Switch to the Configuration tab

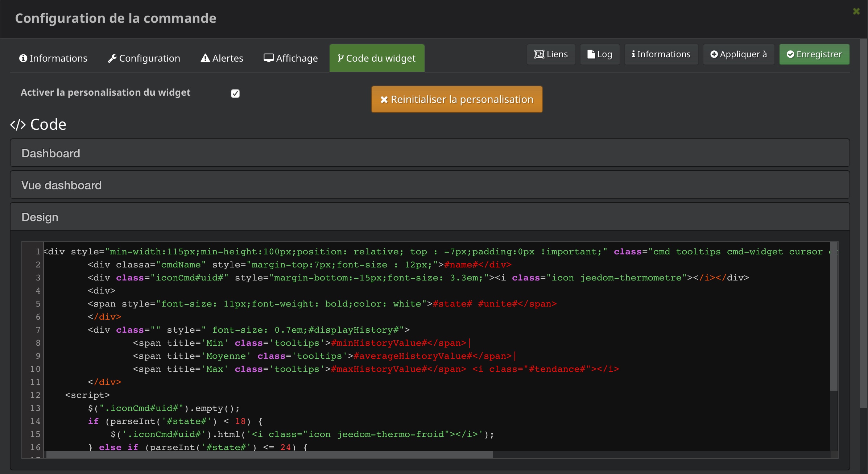[144, 58]
